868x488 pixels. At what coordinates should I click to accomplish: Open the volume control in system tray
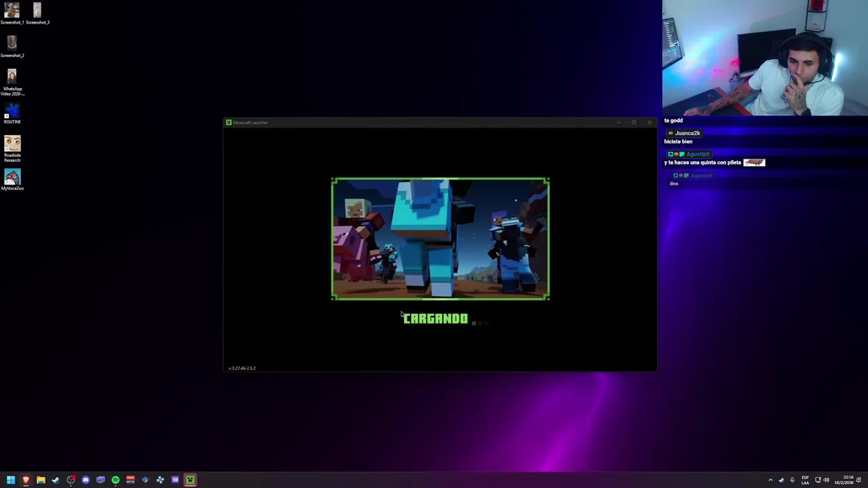coord(826,480)
